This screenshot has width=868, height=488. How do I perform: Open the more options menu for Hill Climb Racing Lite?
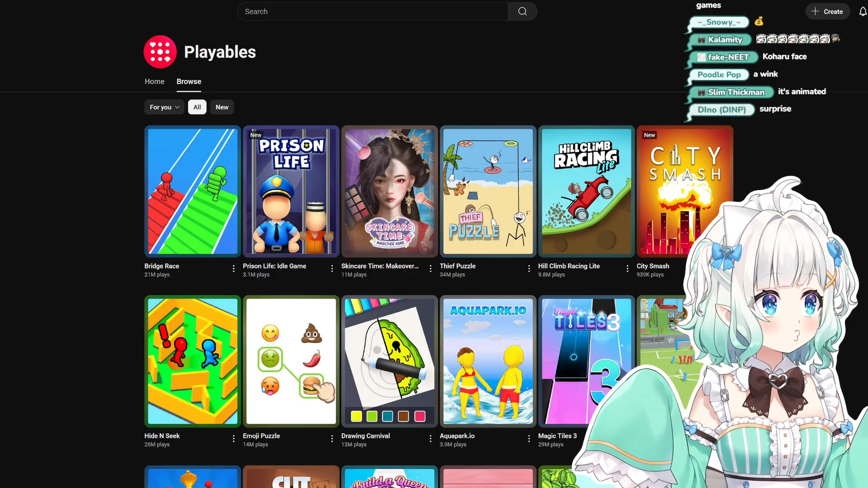[627, 269]
